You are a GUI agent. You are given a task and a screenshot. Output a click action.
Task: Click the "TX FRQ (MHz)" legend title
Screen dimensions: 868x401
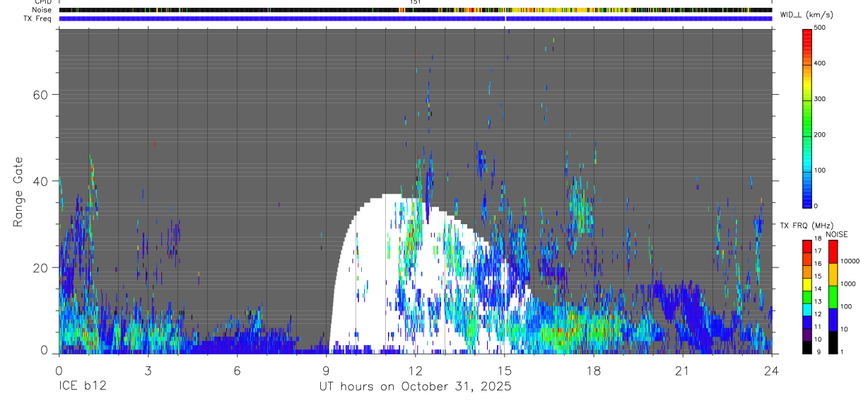click(807, 225)
